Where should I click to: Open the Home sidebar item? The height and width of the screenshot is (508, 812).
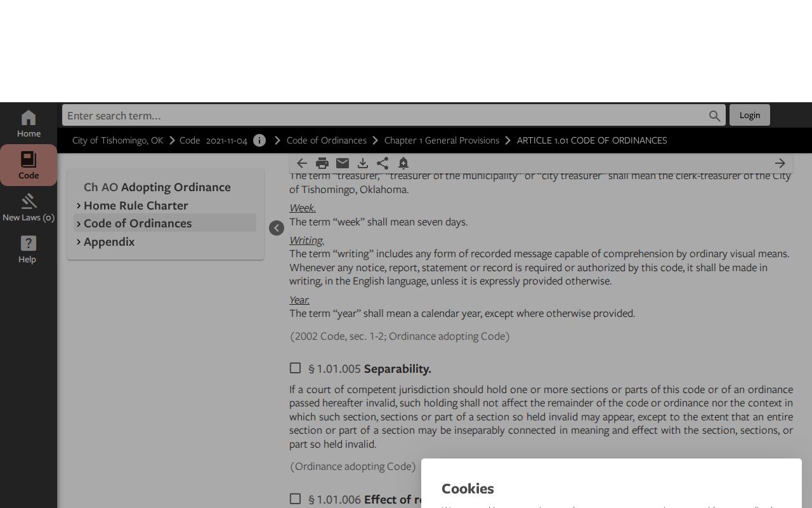29,124
